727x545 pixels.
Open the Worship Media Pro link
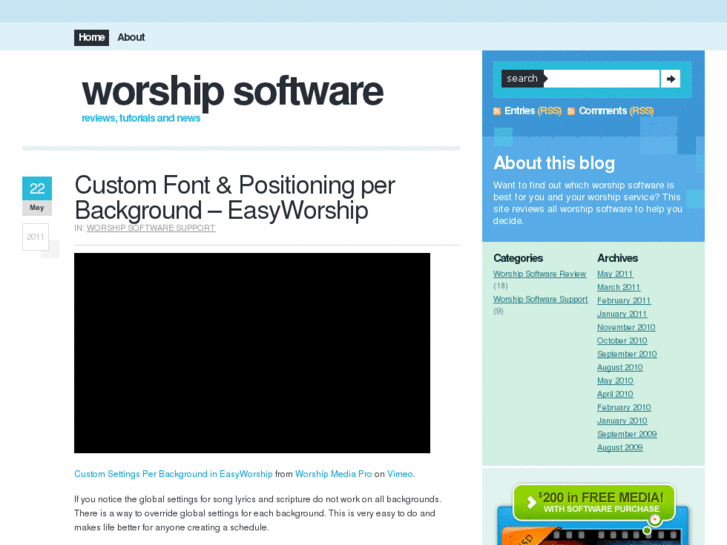tap(333, 474)
